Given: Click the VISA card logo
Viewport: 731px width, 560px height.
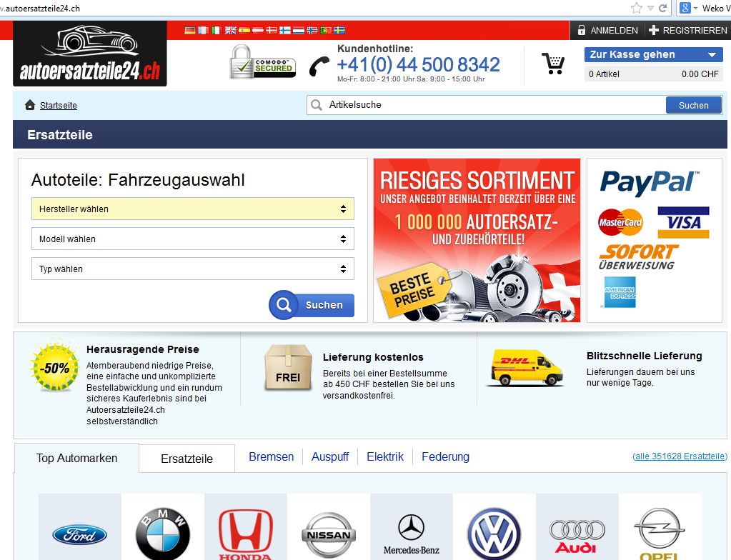Looking at the screenshot, I should pyautogui.click(x=683, y=222).
